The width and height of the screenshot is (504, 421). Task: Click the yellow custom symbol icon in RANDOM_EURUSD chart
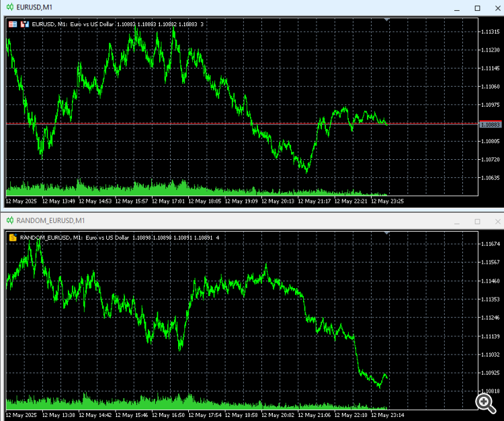pos(13,237)
